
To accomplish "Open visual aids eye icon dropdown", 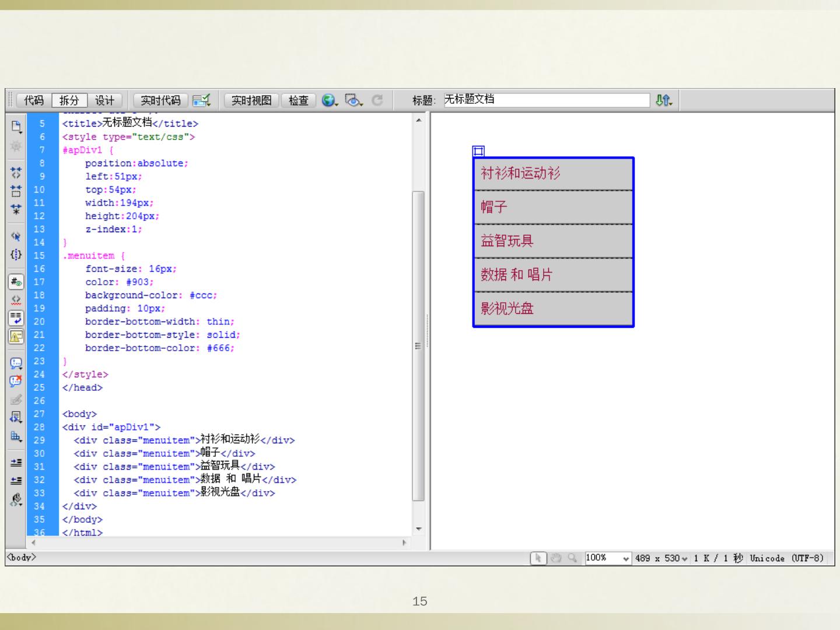I will [353, 100].
